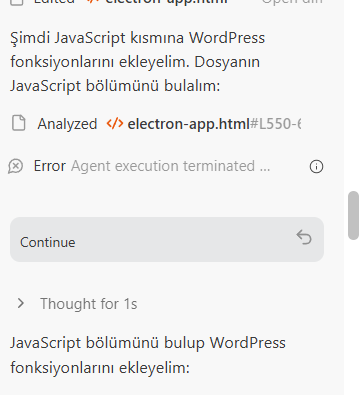This screenshot has height=395, width=363.
Task: Open the electron-app.html#L550 file link
Action: tap(214, 124)
